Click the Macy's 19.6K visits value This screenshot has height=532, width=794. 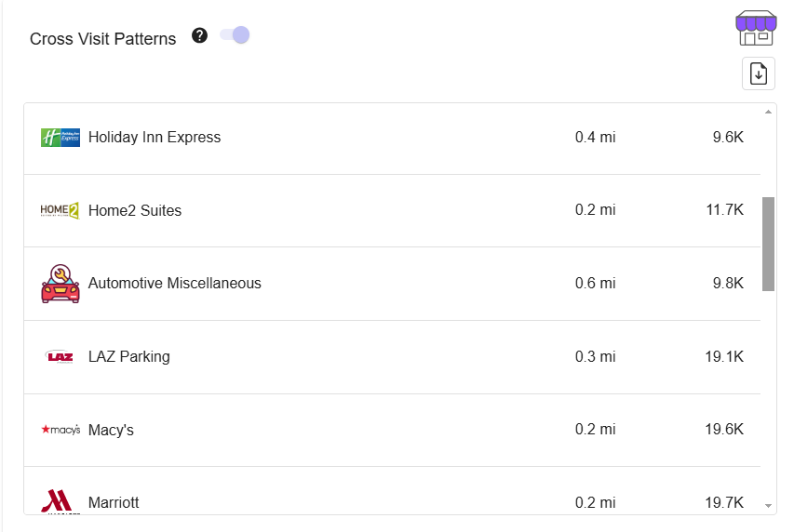(724, 430)
